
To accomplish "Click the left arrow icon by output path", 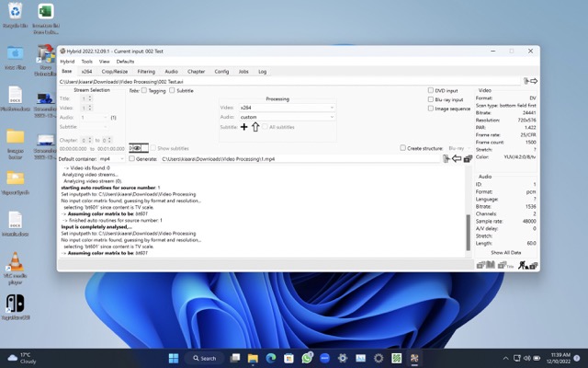I will point(457,158).
